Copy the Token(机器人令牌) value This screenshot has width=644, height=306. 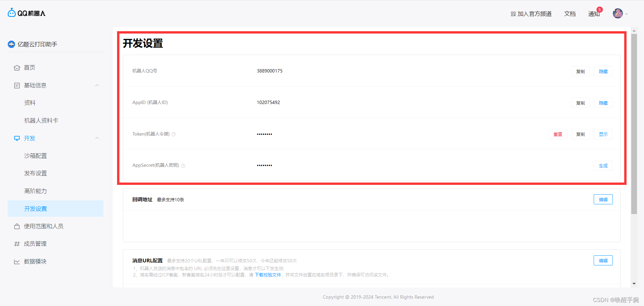(x=580, y=134)
